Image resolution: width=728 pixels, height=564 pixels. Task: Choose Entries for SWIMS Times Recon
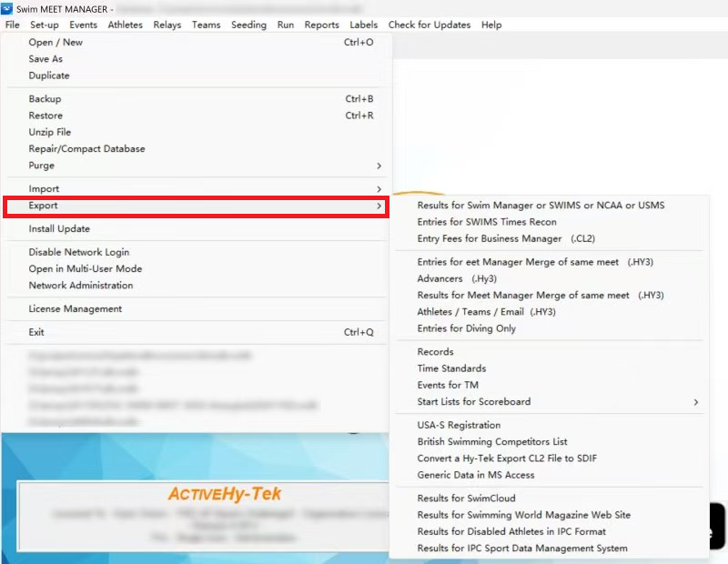pyautogui.click(x=487, y=222)
